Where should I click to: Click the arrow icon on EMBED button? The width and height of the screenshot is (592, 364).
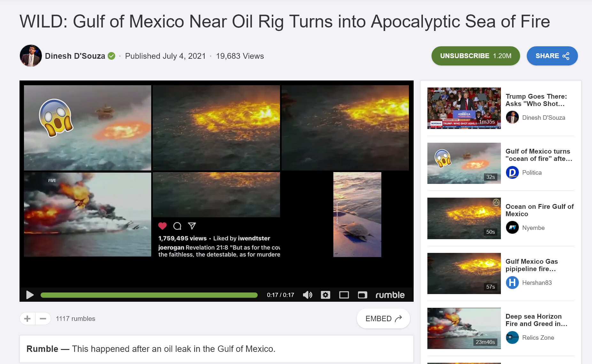(399, 318)
